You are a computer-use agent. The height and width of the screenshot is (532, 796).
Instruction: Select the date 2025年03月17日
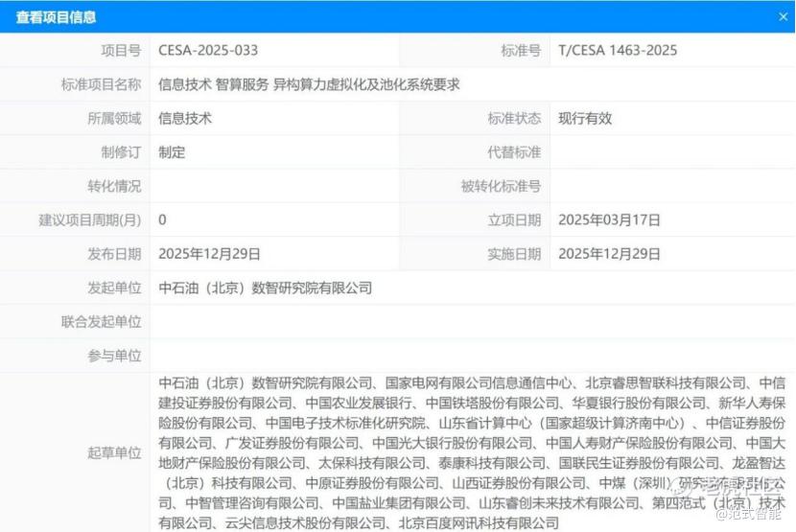609,220
